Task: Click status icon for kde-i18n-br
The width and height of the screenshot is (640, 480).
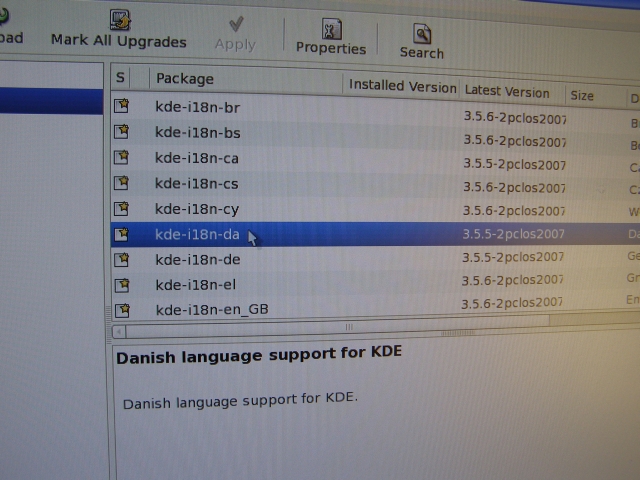Action: coord(122,106)
